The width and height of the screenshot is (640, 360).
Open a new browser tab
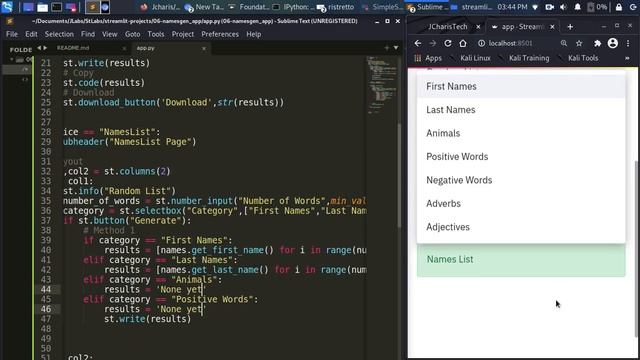[570, 27]
